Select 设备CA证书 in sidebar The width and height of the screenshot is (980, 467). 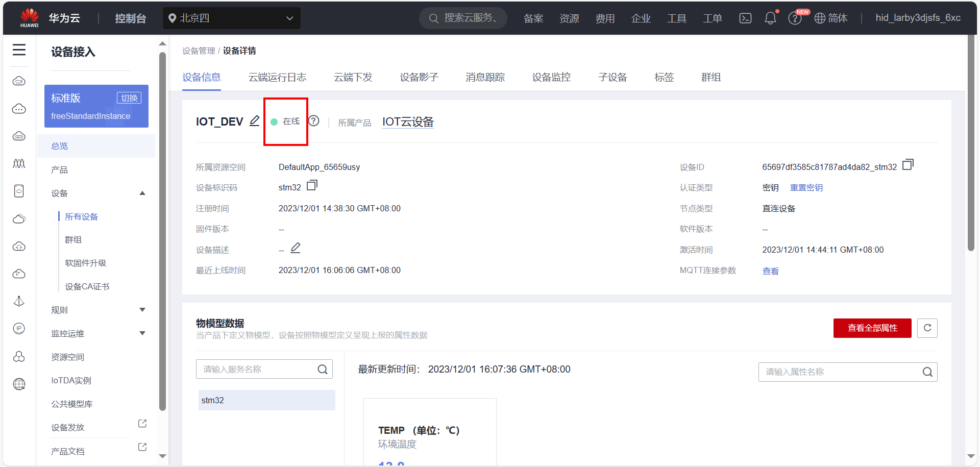(x=87, y=286)
